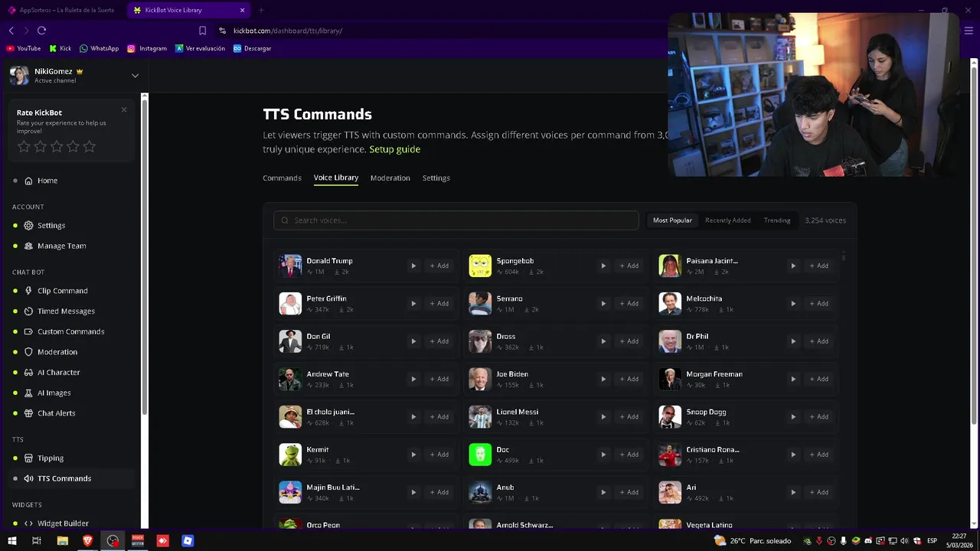This screenshot has height=551, width=980.
Task: Open Brave browser from taskbar
Action: [x=87, y=541]
